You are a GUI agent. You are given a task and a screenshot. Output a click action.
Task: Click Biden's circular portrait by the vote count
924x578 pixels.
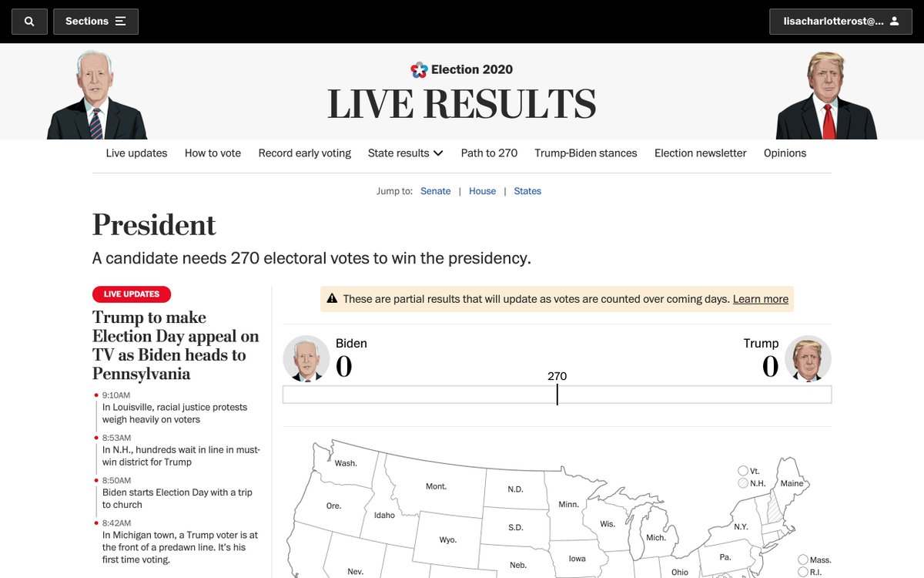[x=306, y=358]
